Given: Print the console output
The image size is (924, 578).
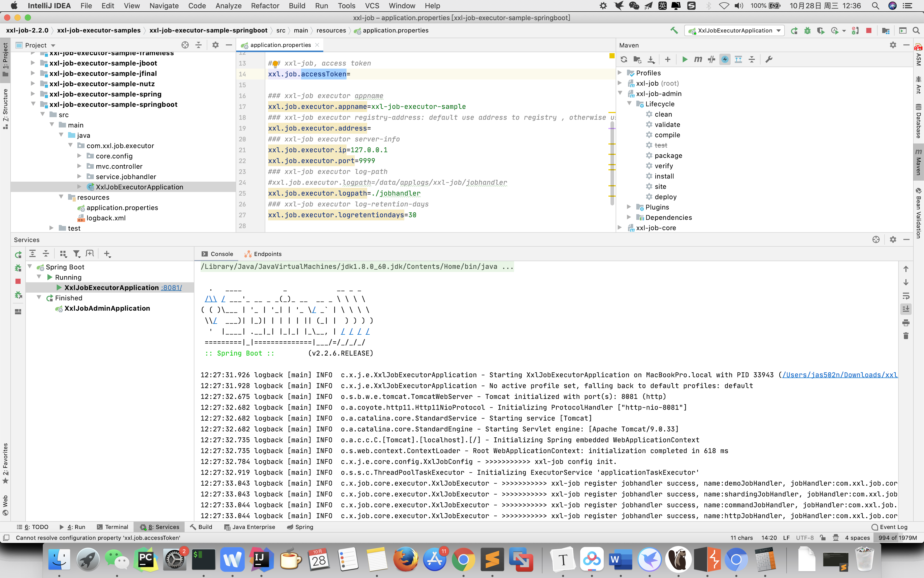Looking at the screenshot, I should (906, 323).
